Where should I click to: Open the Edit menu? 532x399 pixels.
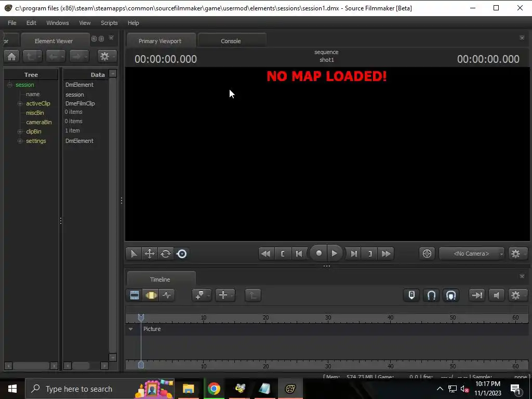click(31, 23)
